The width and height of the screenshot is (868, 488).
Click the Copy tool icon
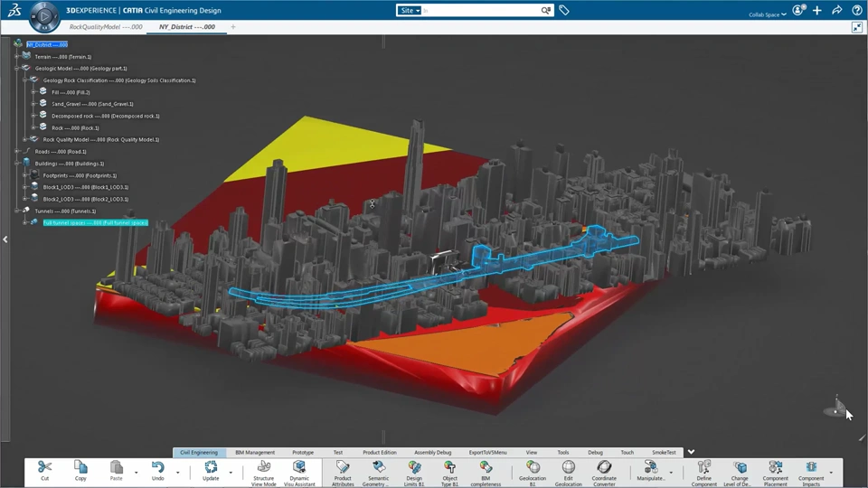coord(80,468)
